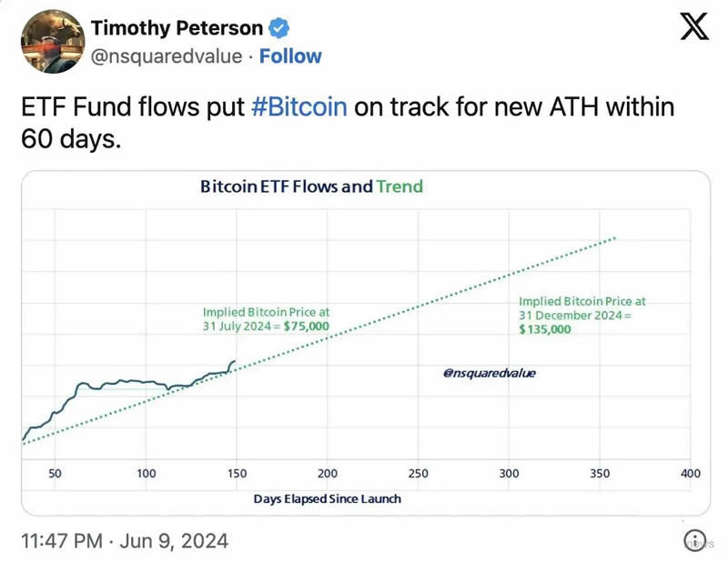The width and height of the screenshot is (728, 562).
Task: Follow the @nsquaredvalue account
Action: coord(290,56)
